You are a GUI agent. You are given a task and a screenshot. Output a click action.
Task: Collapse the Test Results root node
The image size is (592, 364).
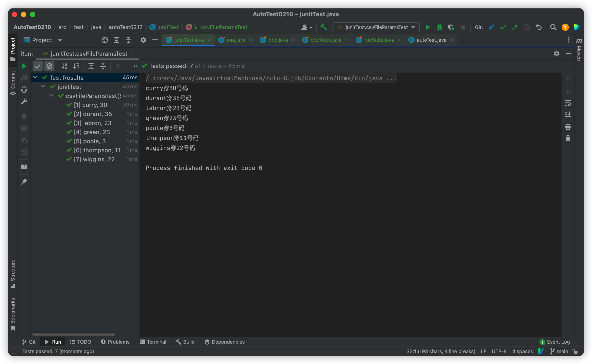pyautogui.click(x=35, y=78)
